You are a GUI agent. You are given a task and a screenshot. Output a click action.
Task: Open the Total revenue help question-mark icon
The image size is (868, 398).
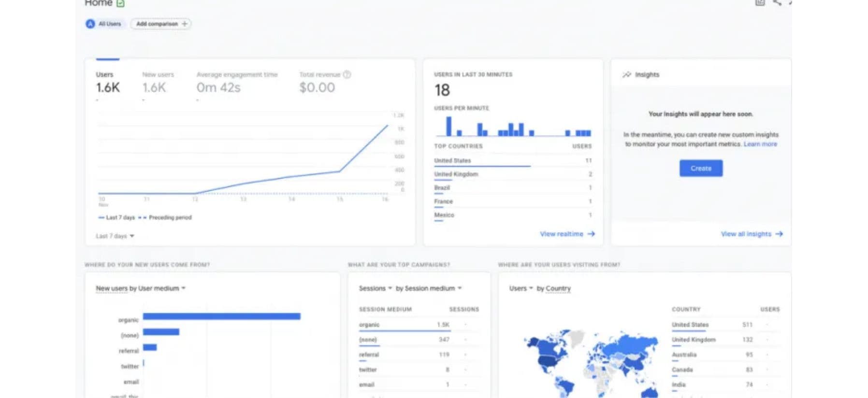[347, 74]
